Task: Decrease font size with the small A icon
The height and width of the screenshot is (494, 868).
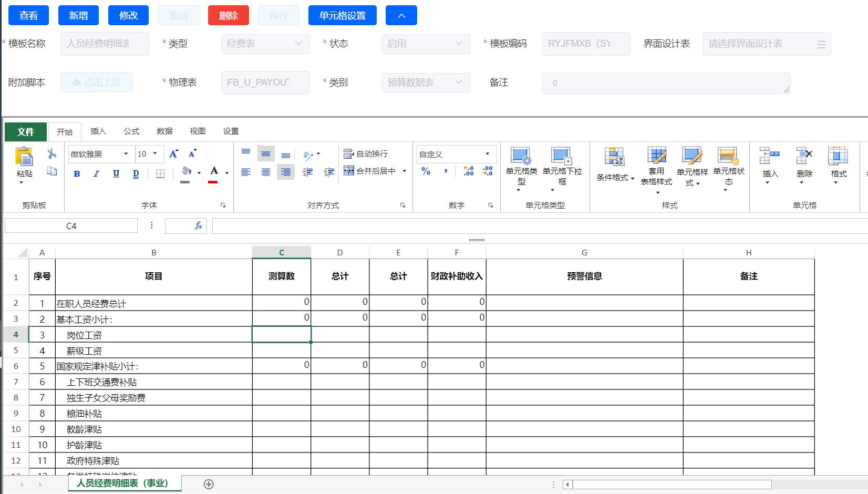Action: [x=193, y=153]
